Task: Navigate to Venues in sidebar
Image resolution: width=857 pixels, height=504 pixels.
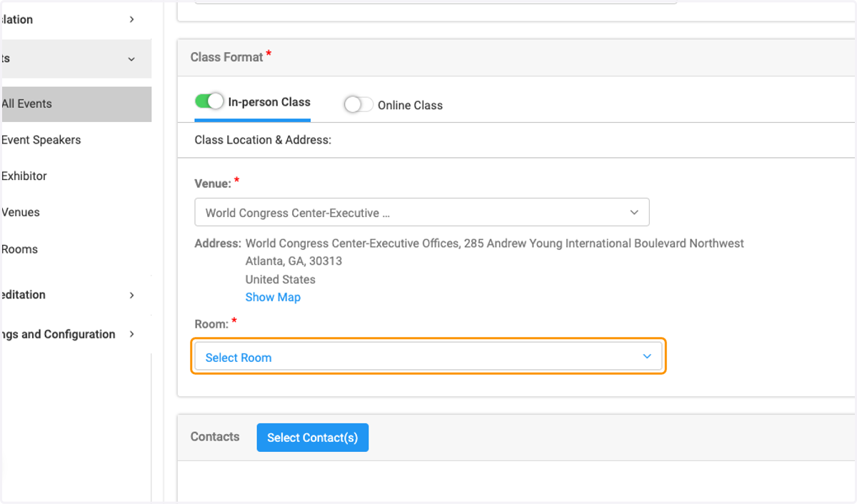Action: pyautogui.click(x=21, y=212)
